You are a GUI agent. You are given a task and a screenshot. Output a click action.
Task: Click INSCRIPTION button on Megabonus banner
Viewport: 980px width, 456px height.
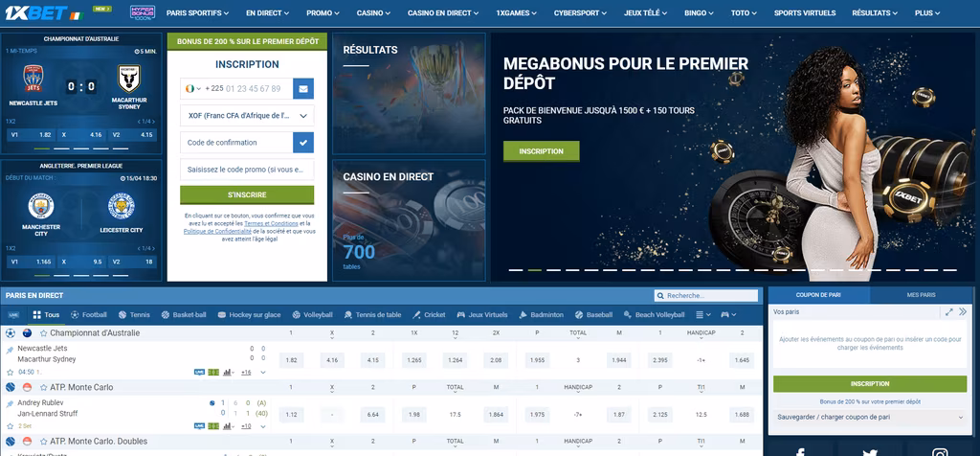click(x=542, y=151)
